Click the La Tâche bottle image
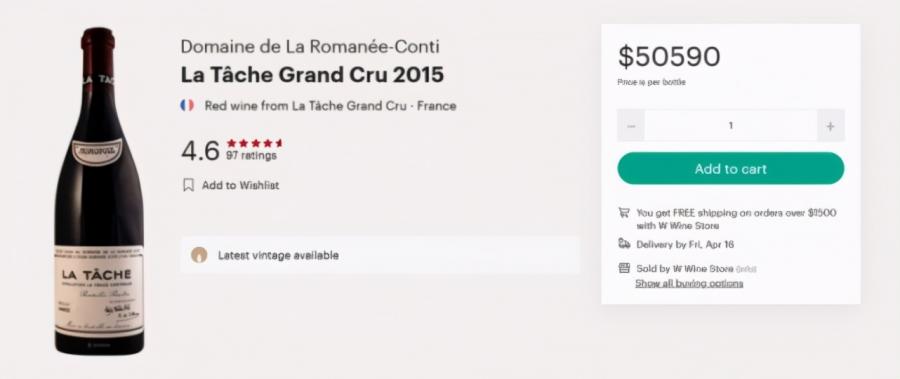Screen dimensions: 900x379 pos(99,191)
